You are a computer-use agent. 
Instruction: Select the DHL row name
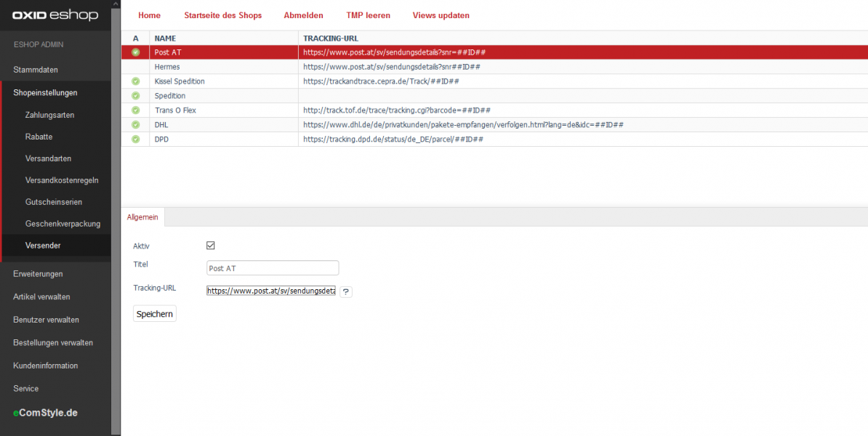click(x=161, y=124)
